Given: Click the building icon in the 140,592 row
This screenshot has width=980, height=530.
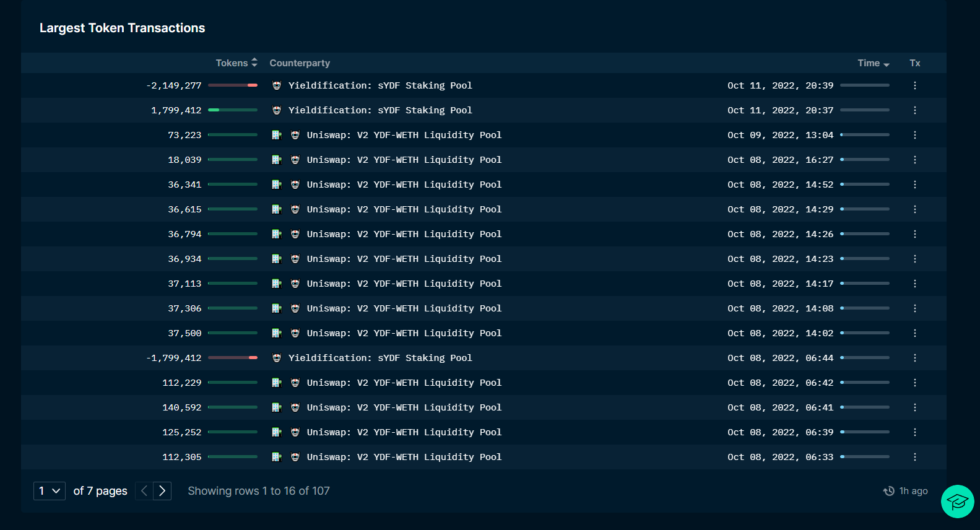Looking at the screenshot, I should click(x=277, y=407).
